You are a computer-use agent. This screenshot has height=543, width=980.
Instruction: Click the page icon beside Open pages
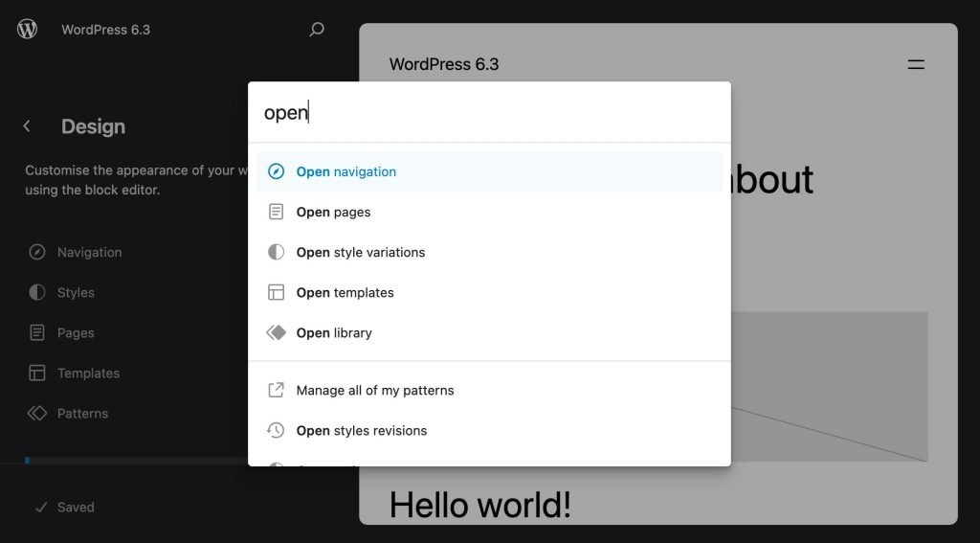pos(276,212)
